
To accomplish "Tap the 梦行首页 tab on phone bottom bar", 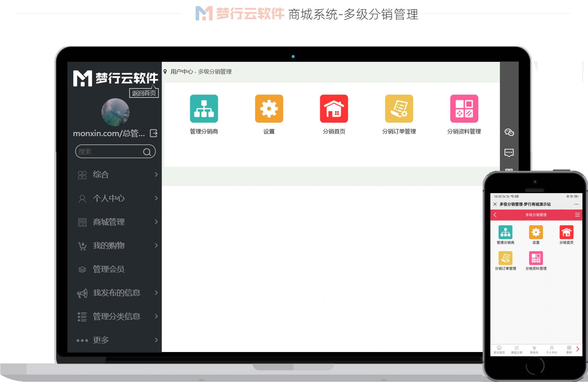I will point(499,350).
